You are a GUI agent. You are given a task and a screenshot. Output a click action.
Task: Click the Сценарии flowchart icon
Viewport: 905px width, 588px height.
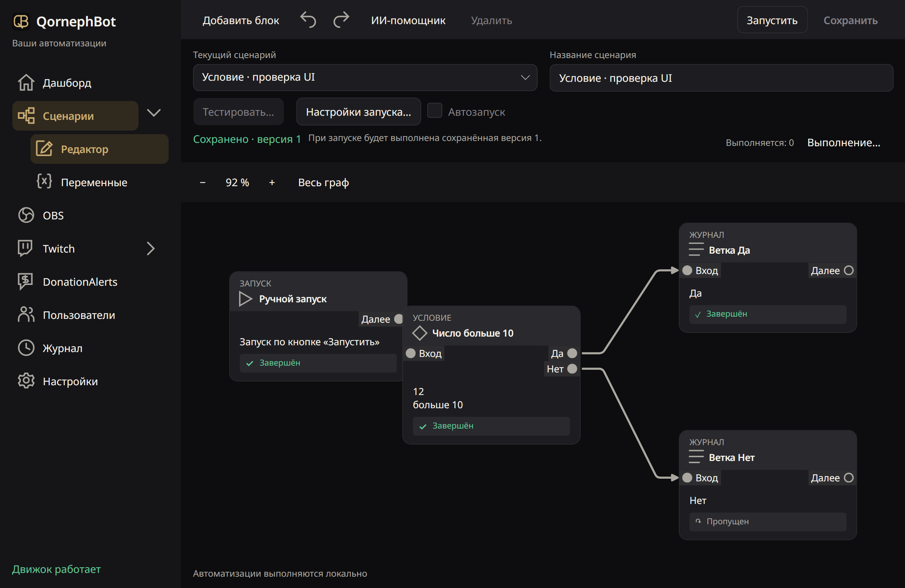tap(26, 116)
